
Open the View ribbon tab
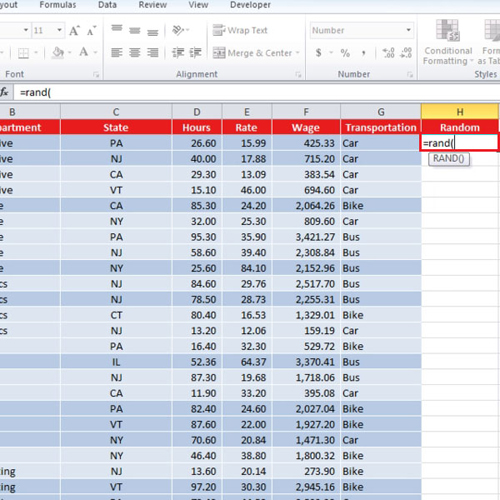[x=198, y=5]
